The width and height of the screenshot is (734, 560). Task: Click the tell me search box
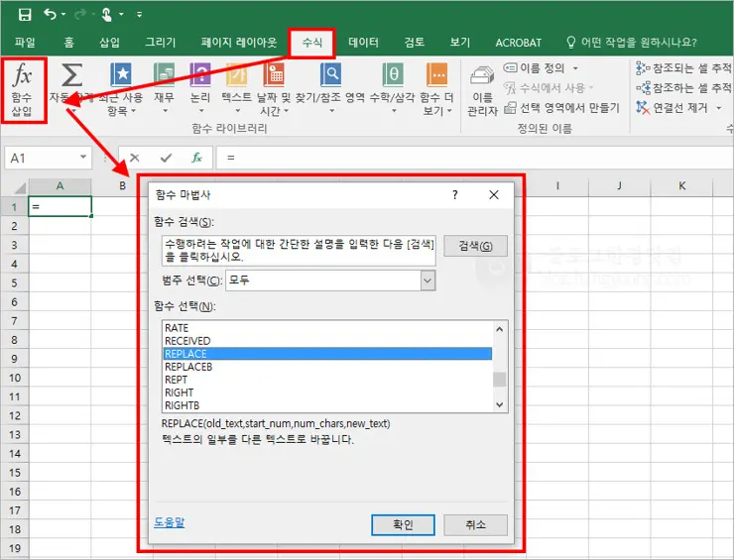click(632, 43)
